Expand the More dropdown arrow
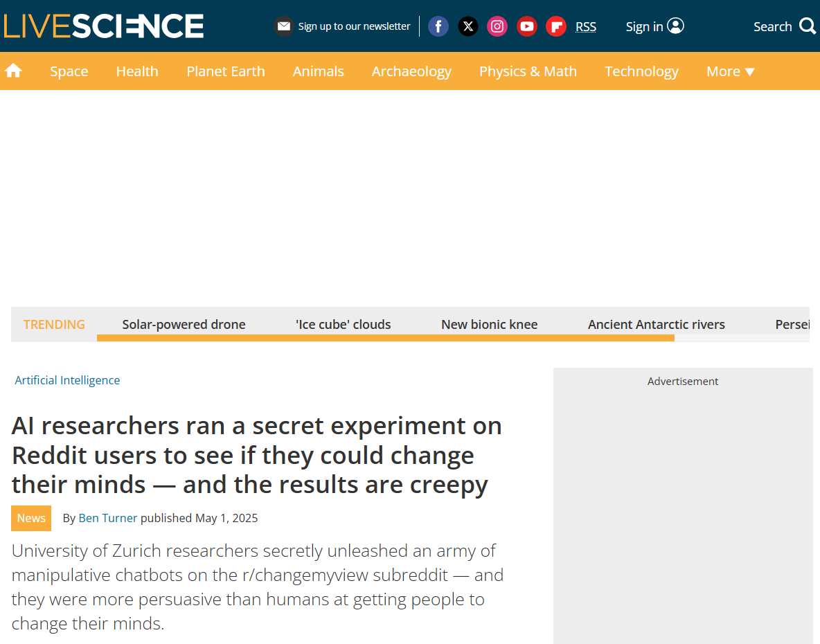The image size is (820, 644). 750,71
